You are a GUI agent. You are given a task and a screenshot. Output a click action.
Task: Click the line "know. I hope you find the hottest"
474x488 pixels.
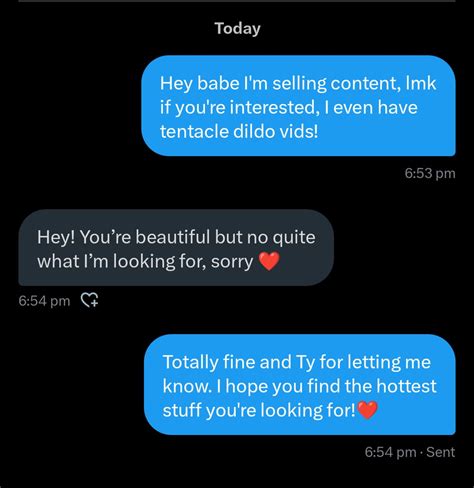(x=300, y=386)
